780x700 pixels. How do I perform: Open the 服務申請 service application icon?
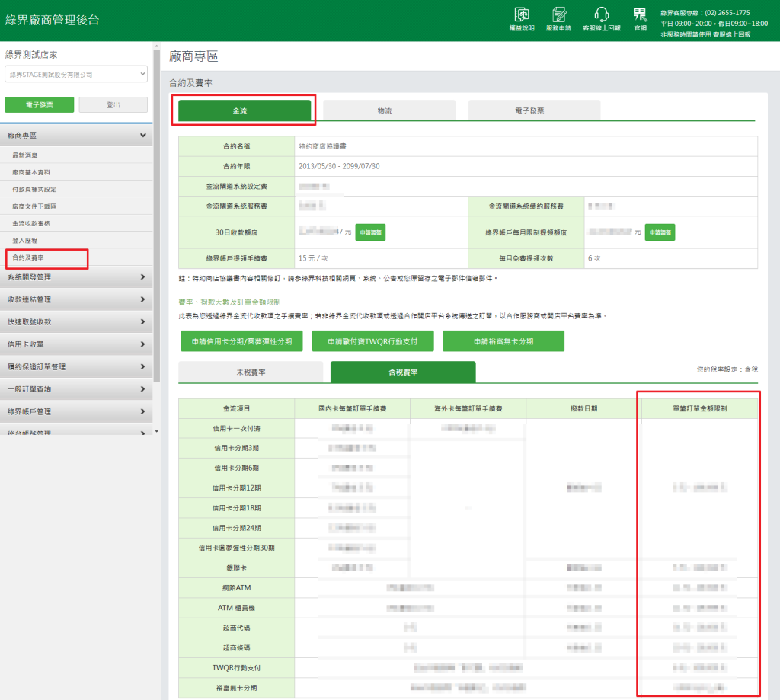pos(558,19)
